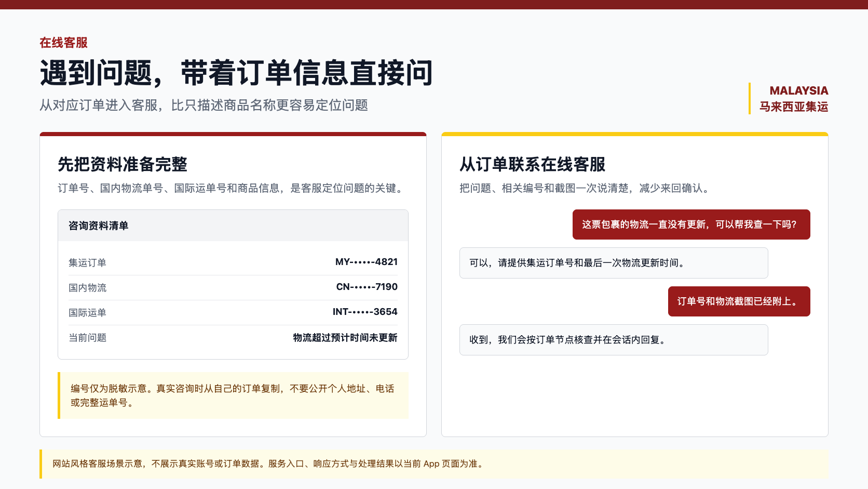The height and width of the screenshot is (489, 868).
Task: Select the value INT-•••••-3654
Action: 365,312
